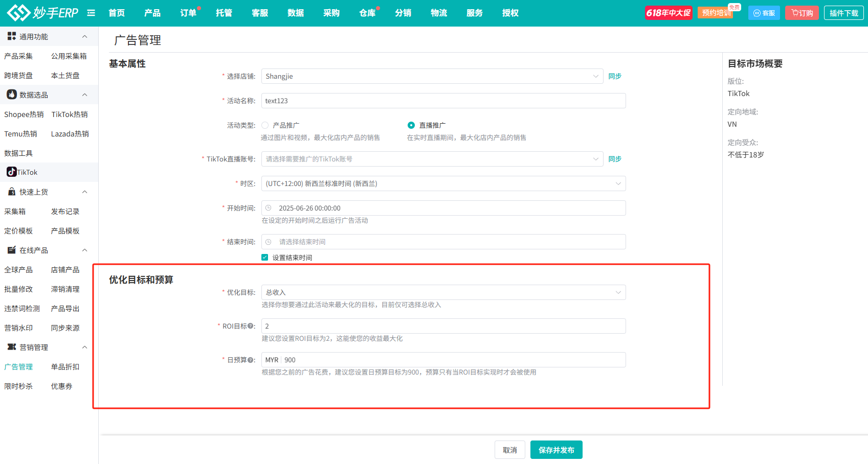
Task: Open the 物流 top menu
Action: [439, 13]
